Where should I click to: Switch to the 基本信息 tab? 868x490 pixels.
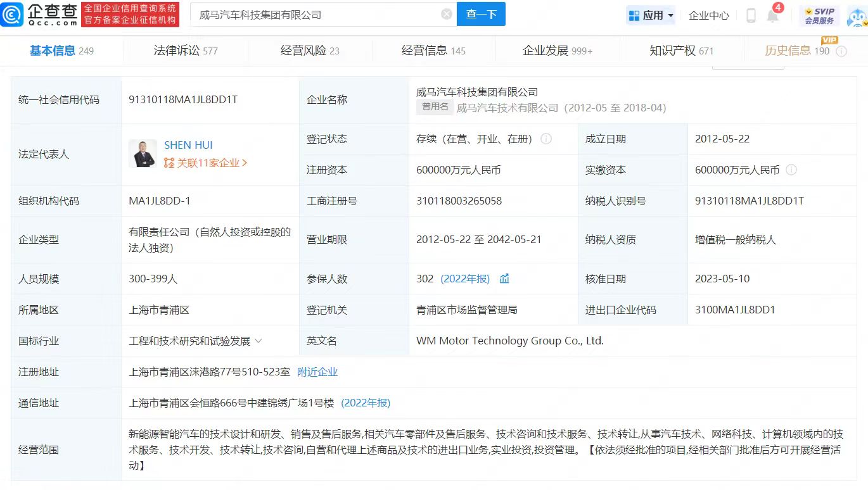61,51
